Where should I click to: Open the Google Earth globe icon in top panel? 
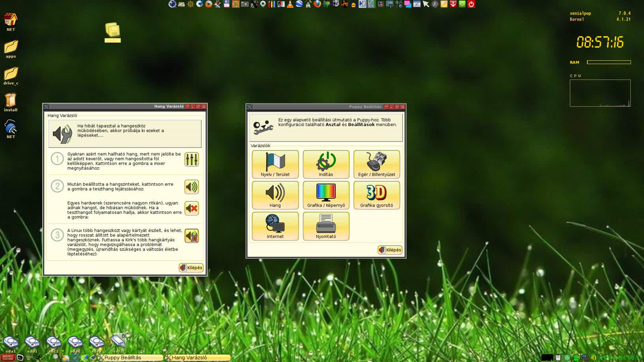click(299, 4)
